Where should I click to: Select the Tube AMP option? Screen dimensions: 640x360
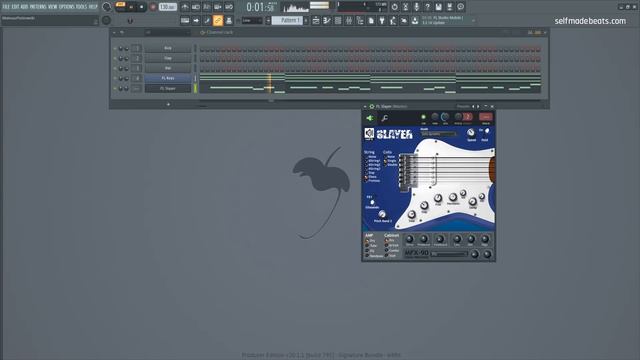(x=371, y=246)
